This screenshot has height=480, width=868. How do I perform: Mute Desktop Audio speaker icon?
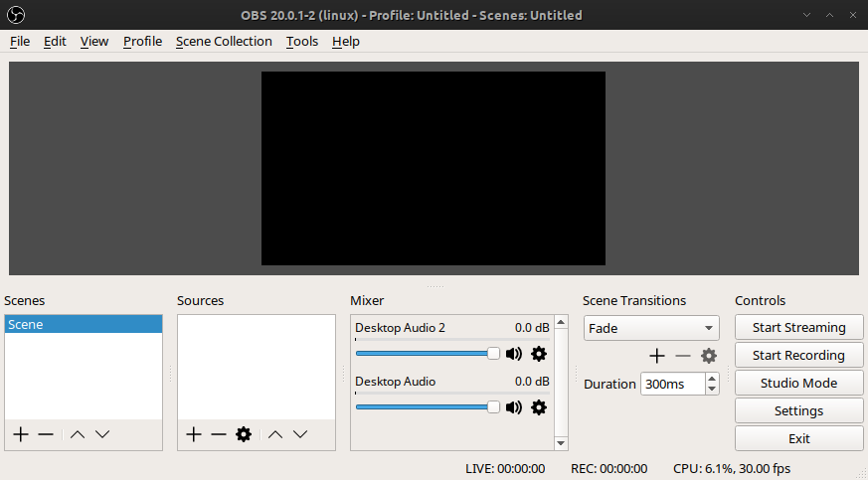pos(514,407)
